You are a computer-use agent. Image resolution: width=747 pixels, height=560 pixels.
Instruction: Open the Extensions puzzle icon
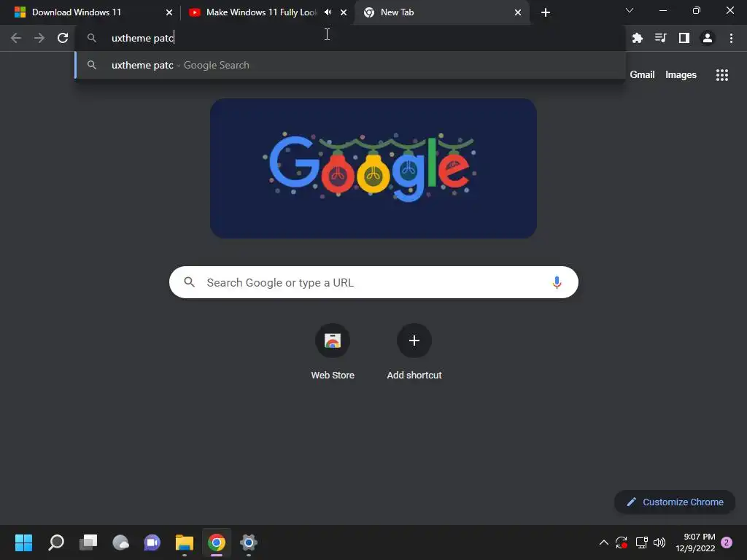[x=637, y=38]
